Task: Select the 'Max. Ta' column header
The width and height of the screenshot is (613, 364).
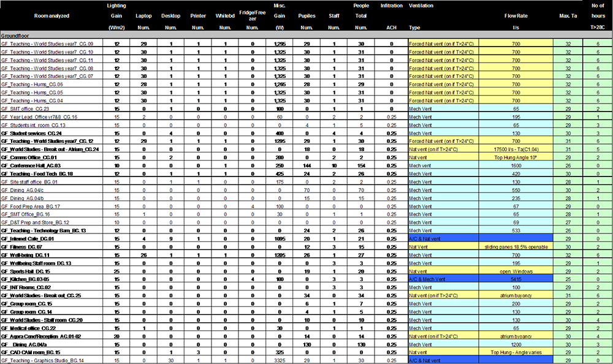Action: pos(567,16)
